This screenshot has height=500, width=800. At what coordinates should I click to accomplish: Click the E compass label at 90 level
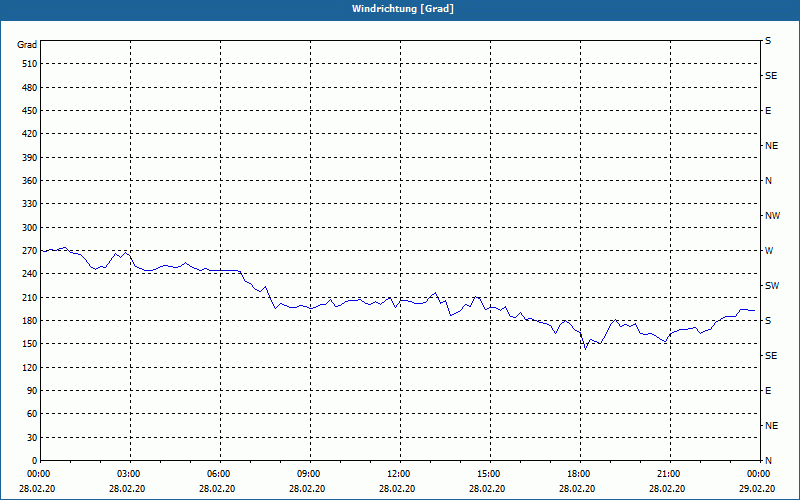tap(768, 391)
